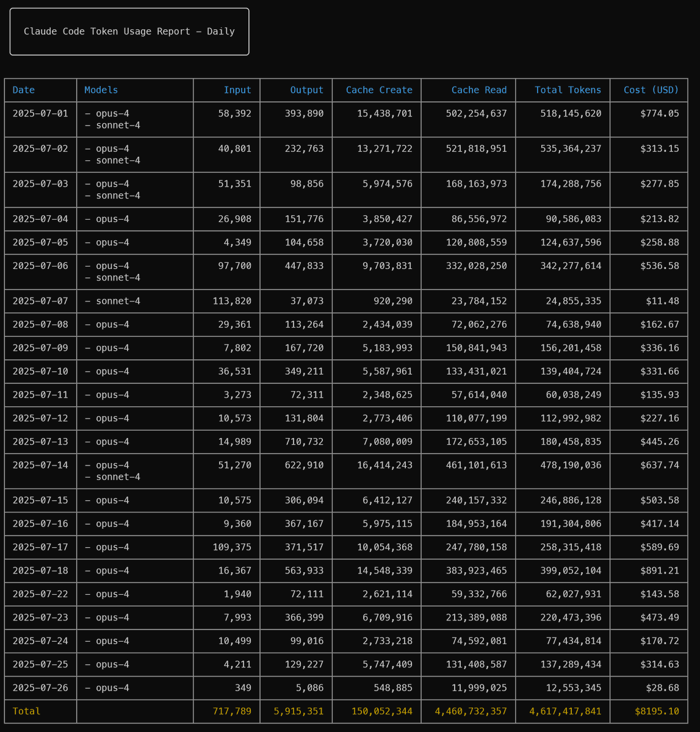Click the cost $774.05
Viewport: 700px width, 732px height.
pos(660,113)
